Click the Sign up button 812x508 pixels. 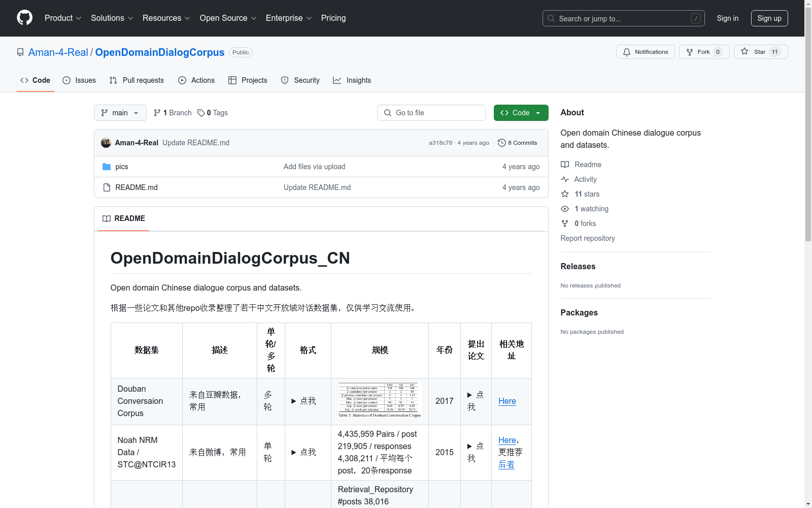pos(769,18)
